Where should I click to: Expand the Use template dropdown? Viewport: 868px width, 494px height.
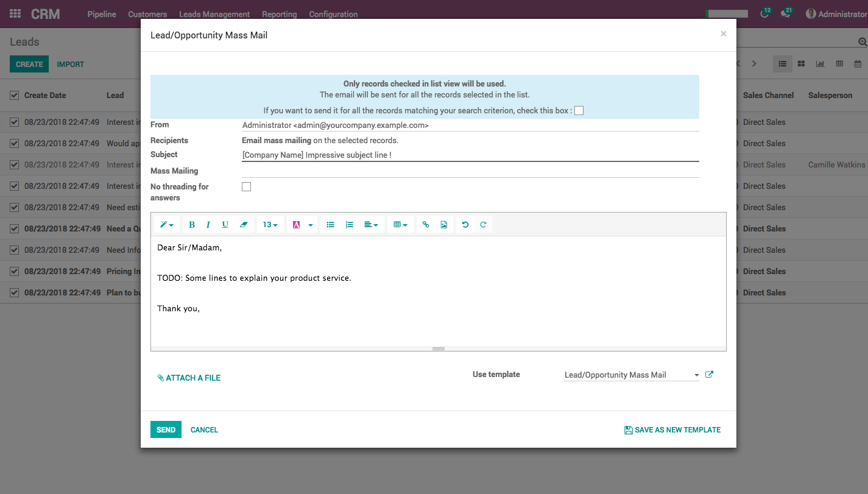696,375
